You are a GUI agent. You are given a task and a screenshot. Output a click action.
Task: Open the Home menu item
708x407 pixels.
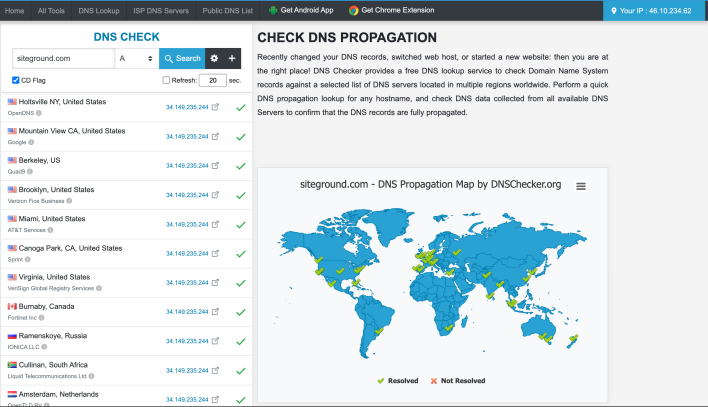pyautogui.click(x=14, y=11)
